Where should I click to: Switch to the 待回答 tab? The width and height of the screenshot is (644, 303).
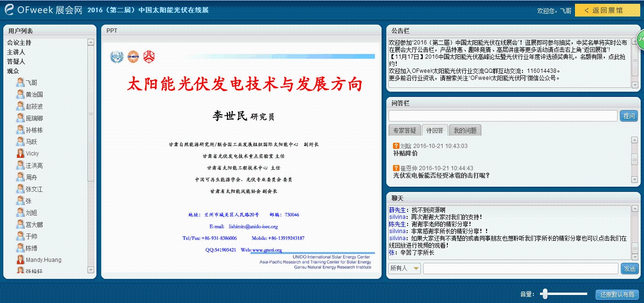(435, 130)
